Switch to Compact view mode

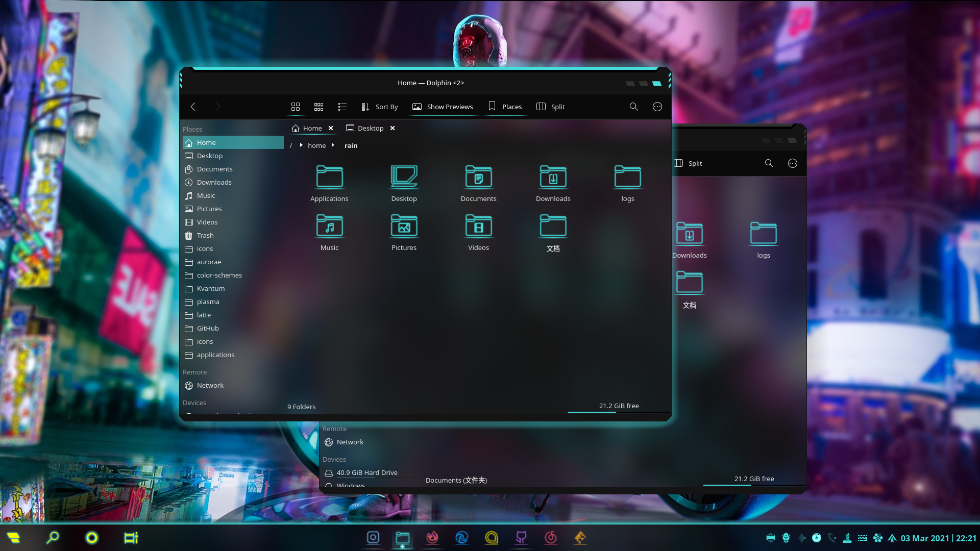(319, 107)
